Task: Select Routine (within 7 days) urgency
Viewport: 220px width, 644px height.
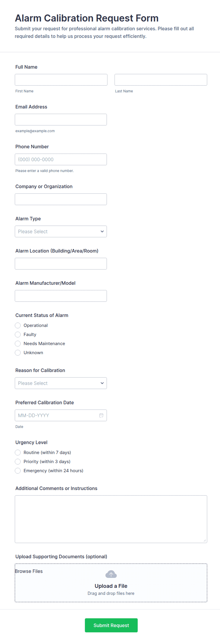Action: tap(18, 452)
